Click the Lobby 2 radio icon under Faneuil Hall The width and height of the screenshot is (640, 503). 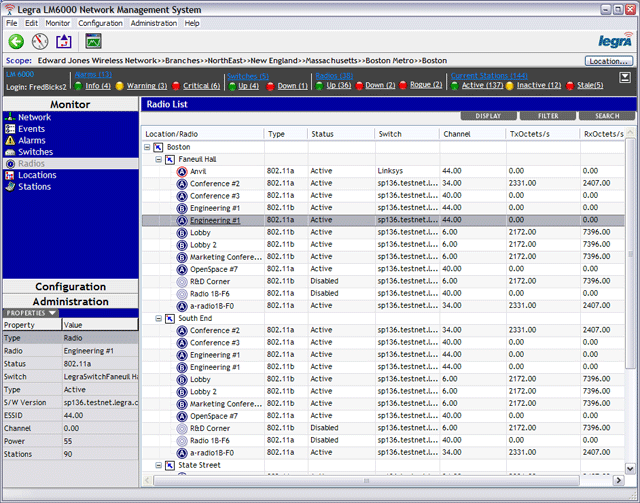click(182, 245)
